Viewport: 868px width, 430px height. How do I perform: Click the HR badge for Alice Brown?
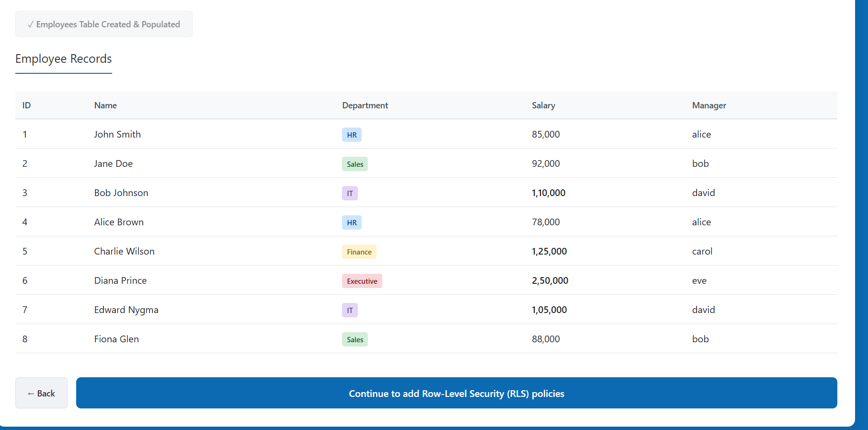coord(352,222)
